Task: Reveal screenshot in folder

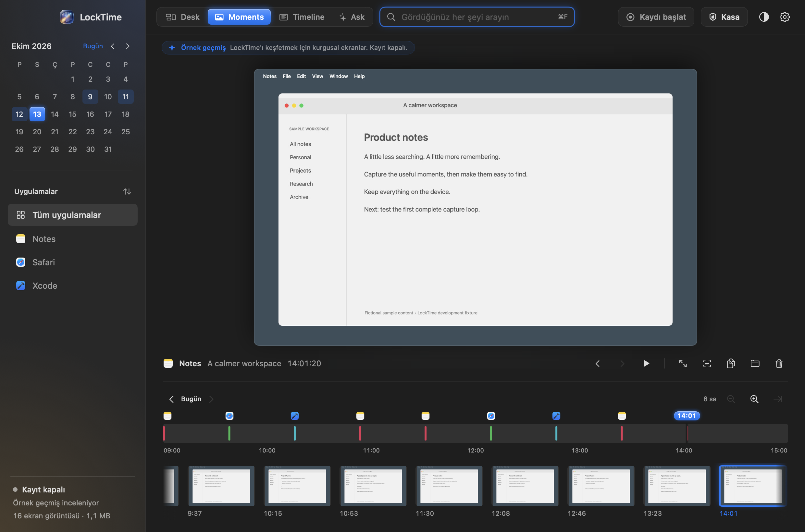Action: tap(755, 364)
